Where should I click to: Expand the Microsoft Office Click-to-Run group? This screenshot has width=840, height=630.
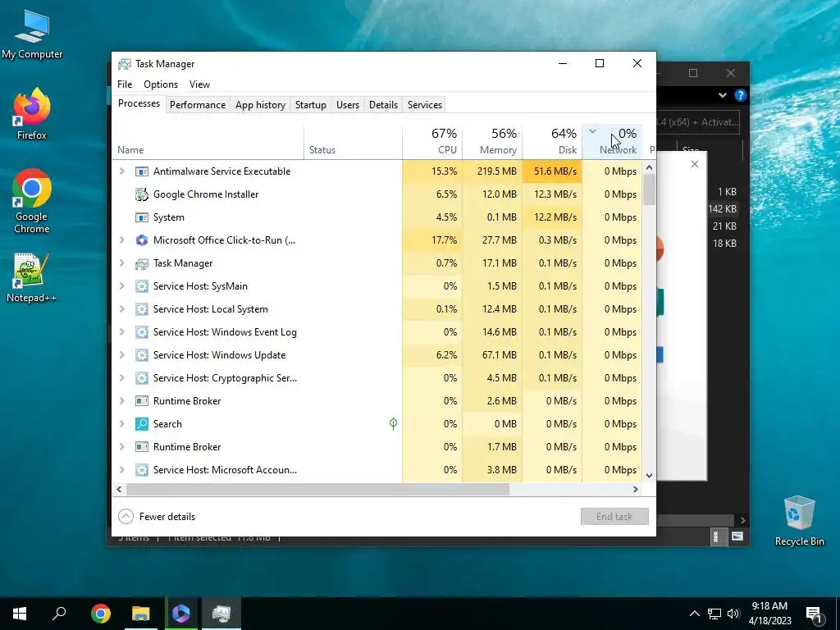(122, 240)
